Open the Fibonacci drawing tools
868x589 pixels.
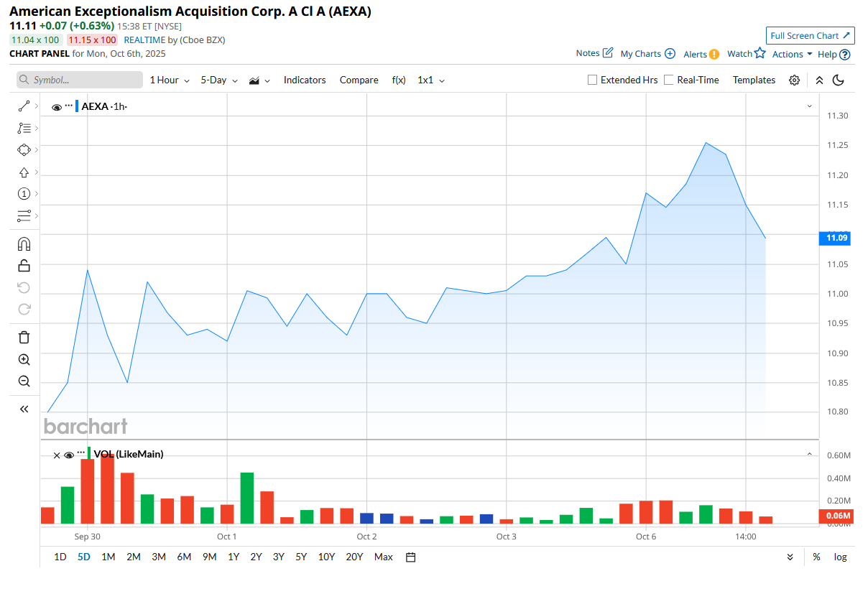[x=24, y=128]
